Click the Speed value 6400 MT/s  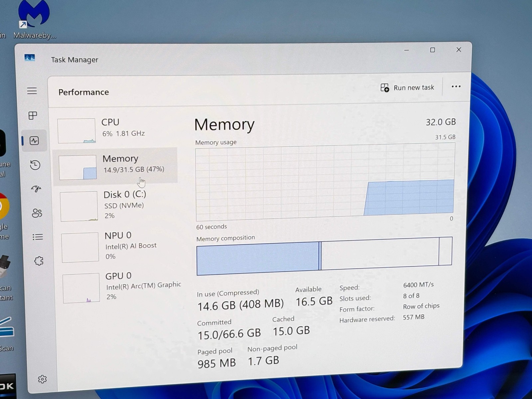418,285
